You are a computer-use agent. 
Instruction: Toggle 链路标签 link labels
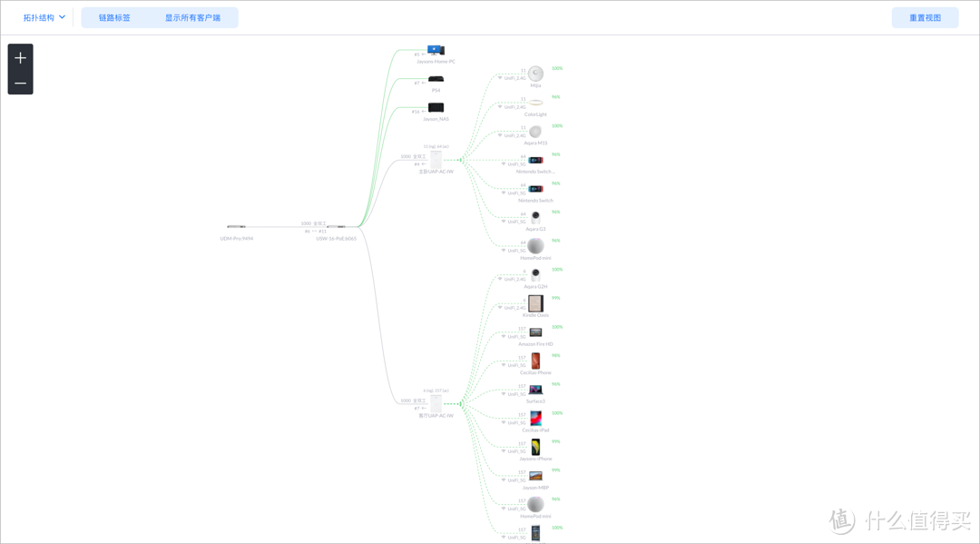(x=114, y=17)
